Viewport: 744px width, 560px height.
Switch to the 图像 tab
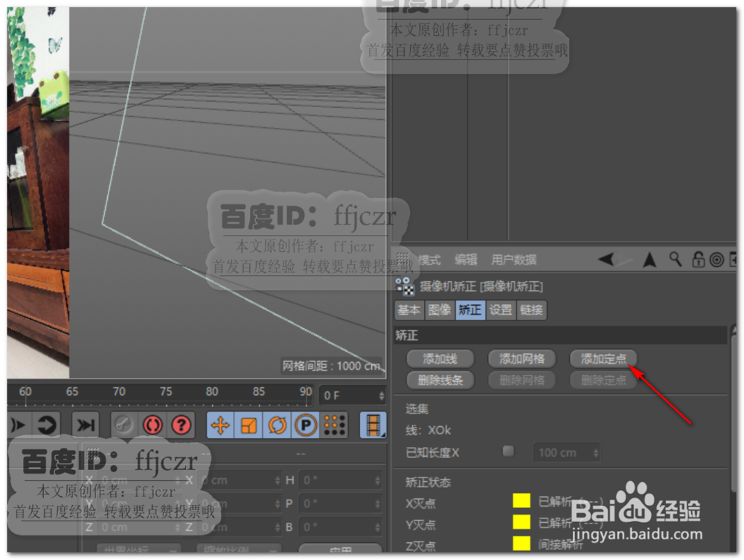pyautogui.click(x=440, y=310)
